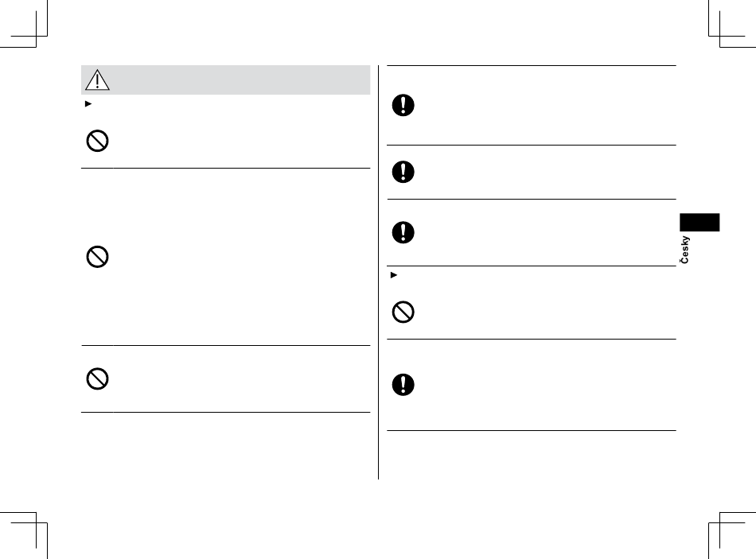Click the bottom-right corner crop mark
The image size is (756, 559).
click(x=732, y=535)
